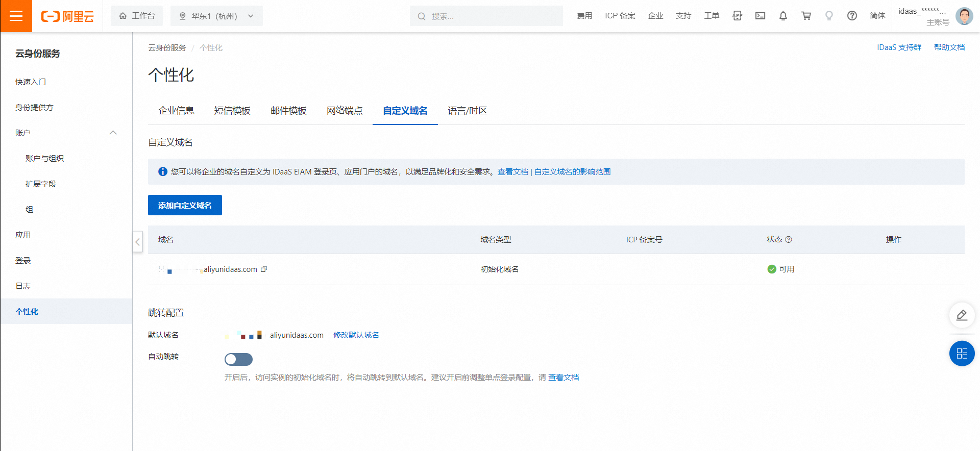This screenshot has height=451, width=980.
Task: Open 账户与组织 in sidebar
Action: point(45,158)
